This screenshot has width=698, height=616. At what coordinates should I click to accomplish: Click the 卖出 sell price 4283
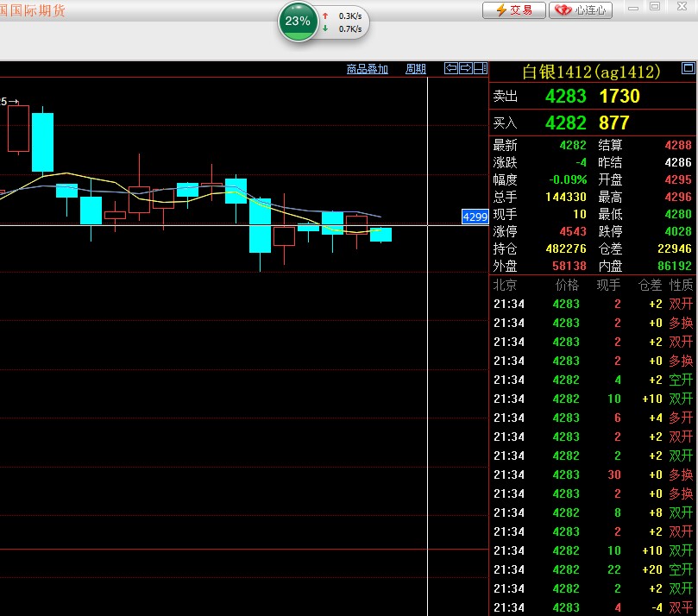565,97
